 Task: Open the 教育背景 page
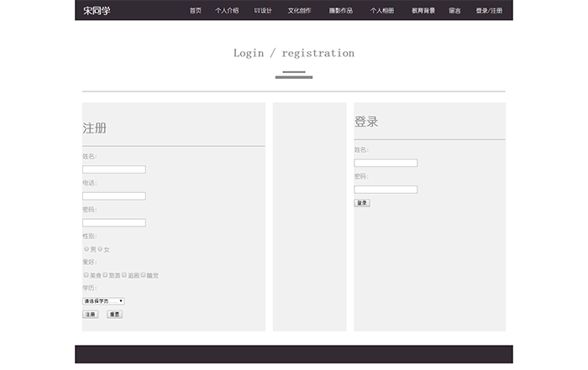coord(423,11)
